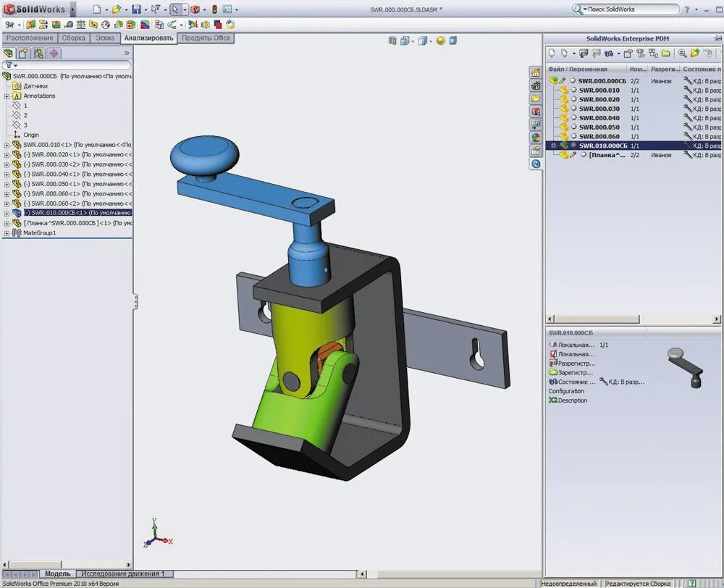The image size is (724, 588).
Task: Open the Design Library icon in the task pane
Action: tap(536, 85)
